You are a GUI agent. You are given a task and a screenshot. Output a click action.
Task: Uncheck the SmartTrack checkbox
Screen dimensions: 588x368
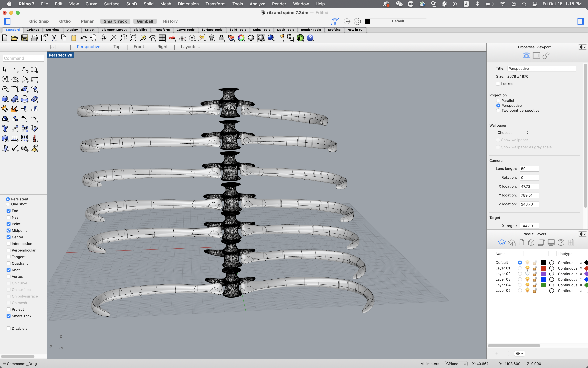tap(9, 316)
